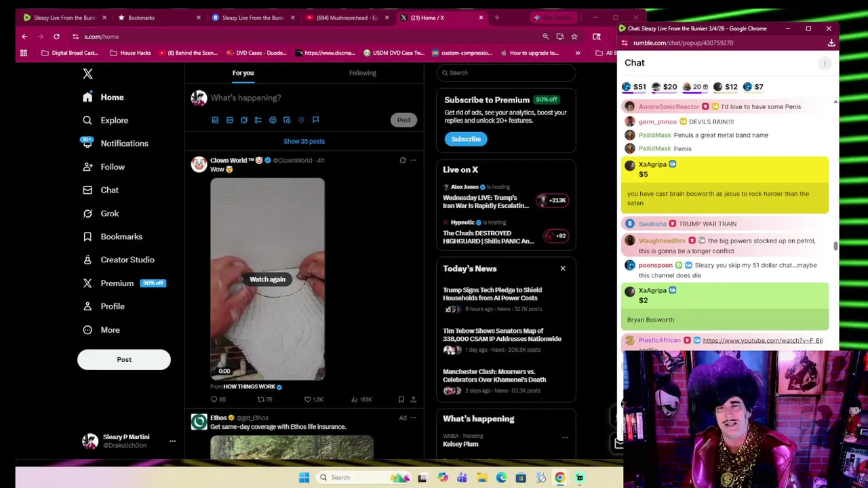
Task: Add a poll via composer icon
Action: 258,120
